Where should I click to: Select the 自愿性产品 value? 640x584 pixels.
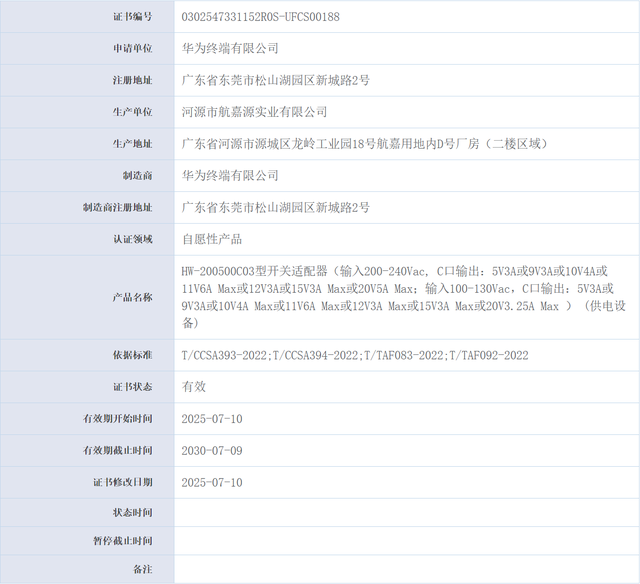click(x=212, y=239)
